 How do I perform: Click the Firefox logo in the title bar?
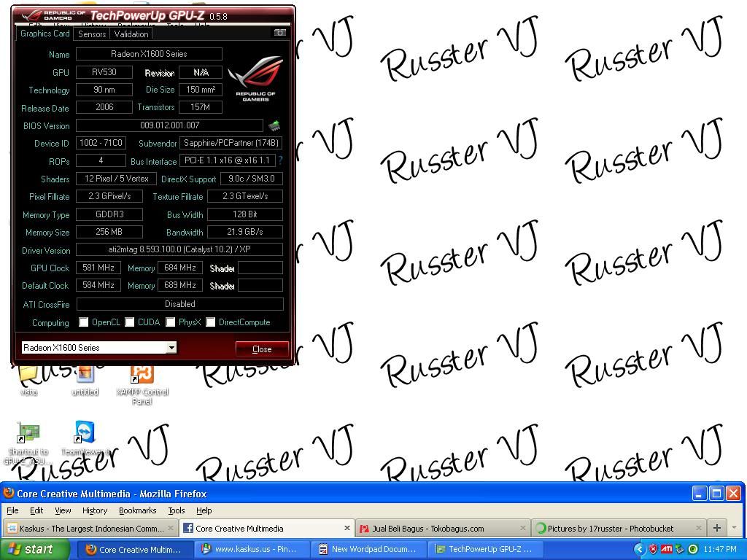click(x=8, y=493)
